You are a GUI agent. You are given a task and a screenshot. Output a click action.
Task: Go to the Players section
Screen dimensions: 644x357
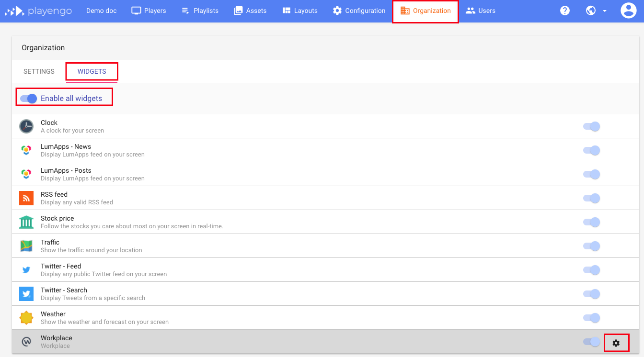[149, 11]
